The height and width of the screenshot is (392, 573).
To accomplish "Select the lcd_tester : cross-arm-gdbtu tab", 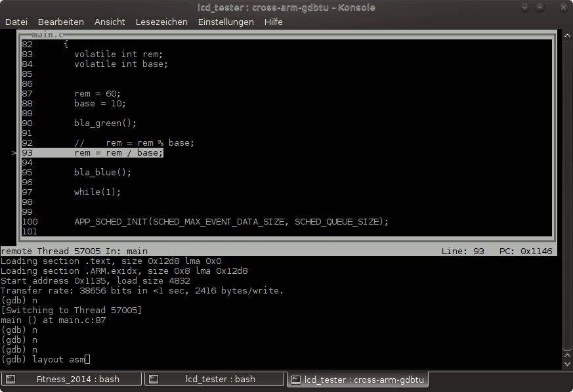I will tap(358, 380).
